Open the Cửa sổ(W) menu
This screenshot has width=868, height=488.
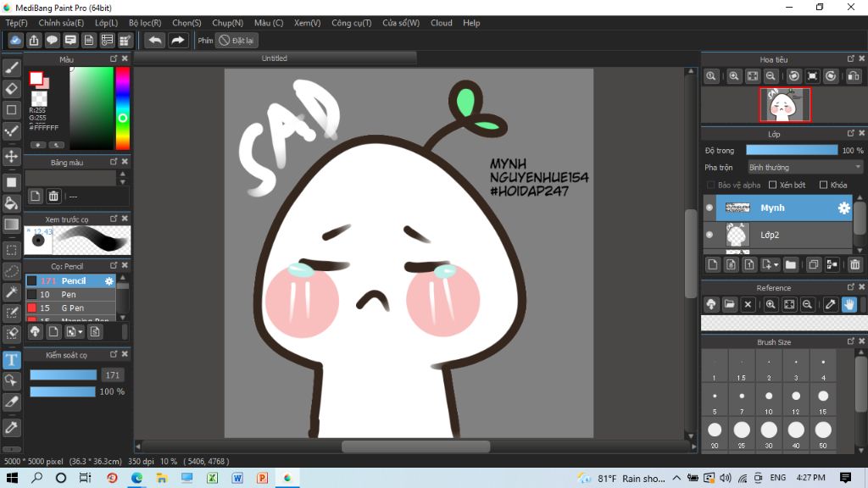(401, 23)
